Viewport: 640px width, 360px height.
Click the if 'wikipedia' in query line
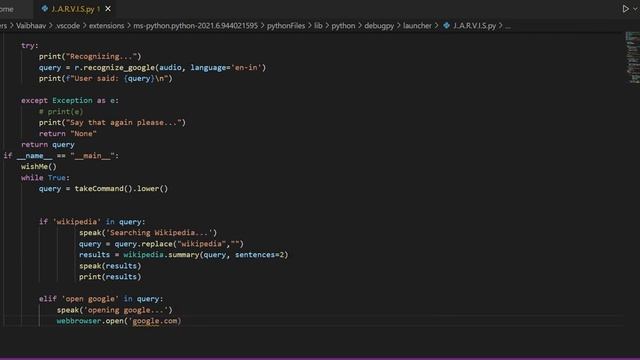(92, 222)
